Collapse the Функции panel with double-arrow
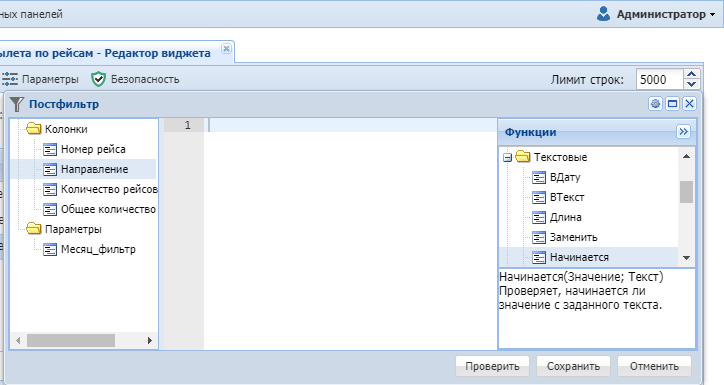The height and width of the screenshot is (385, 724). click(x=683, y=132)
